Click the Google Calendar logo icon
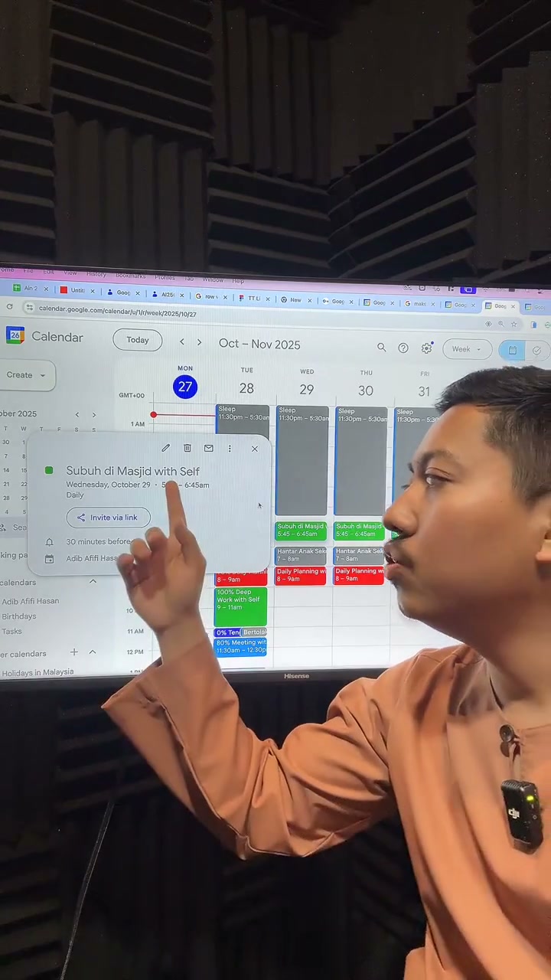551x980 pixels. pyautogui.click(x=15, y=335)
